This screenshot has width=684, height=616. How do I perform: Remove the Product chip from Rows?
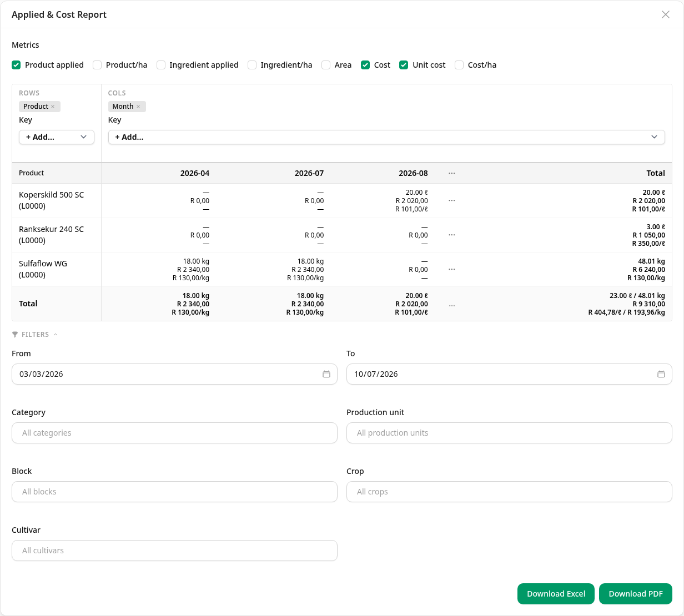click(x=53, y=107)
